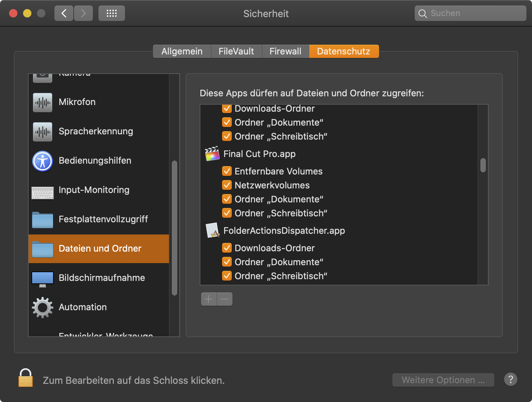The height and width of the screenshot is (402, 532).
Task: Click the Automation gear icon
Action: (x=43, y=307)
